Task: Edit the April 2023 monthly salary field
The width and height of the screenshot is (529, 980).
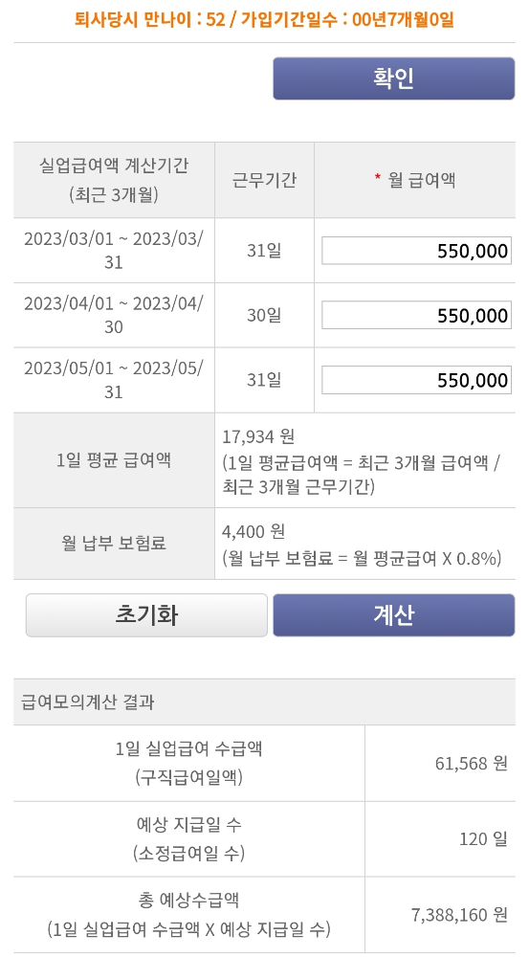Action: (416, 315)
